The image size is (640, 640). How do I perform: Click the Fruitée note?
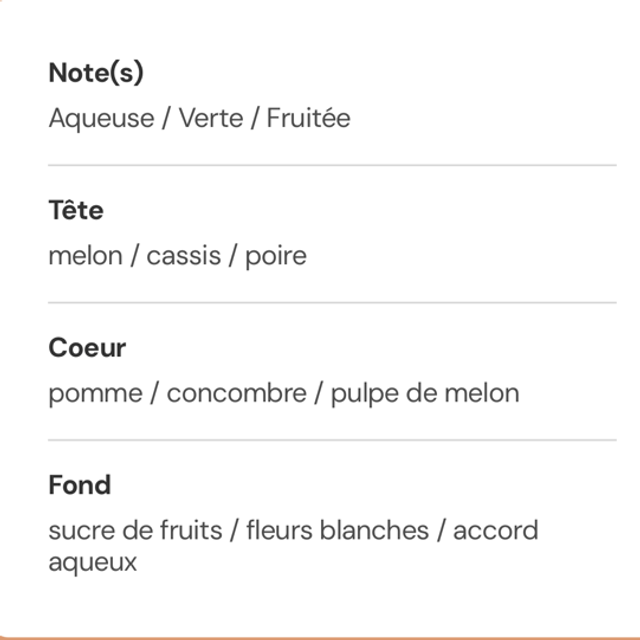308,118
